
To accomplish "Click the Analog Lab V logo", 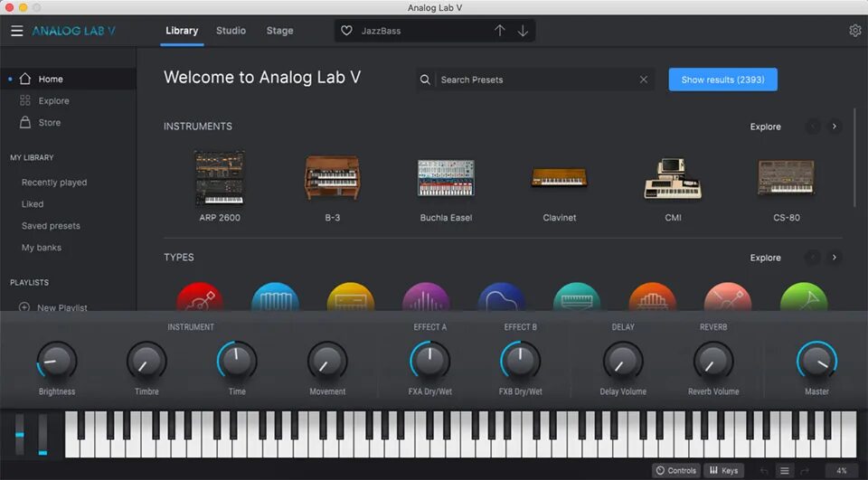I will (x=73, y=31).
